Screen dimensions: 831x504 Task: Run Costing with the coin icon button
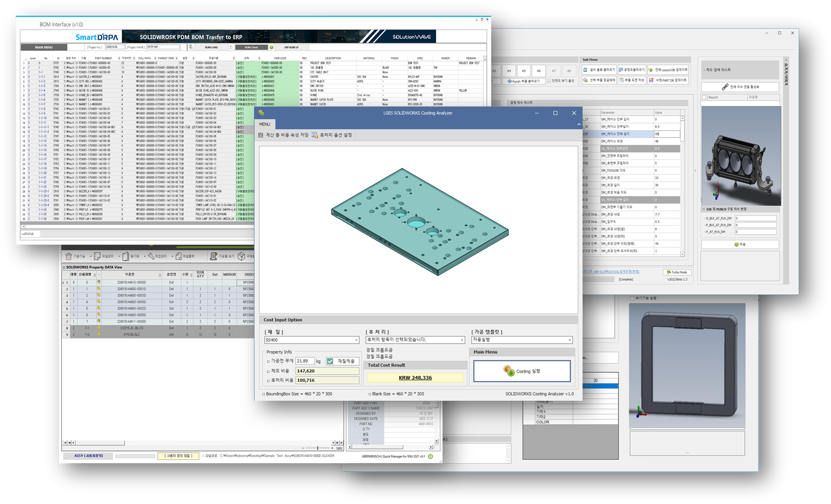click(x=522, y=371)
